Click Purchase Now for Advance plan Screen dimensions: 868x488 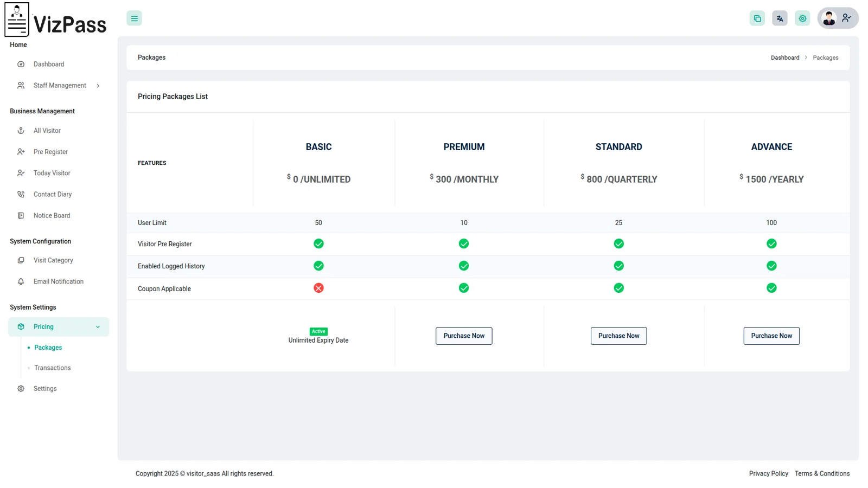click(771, 336)
